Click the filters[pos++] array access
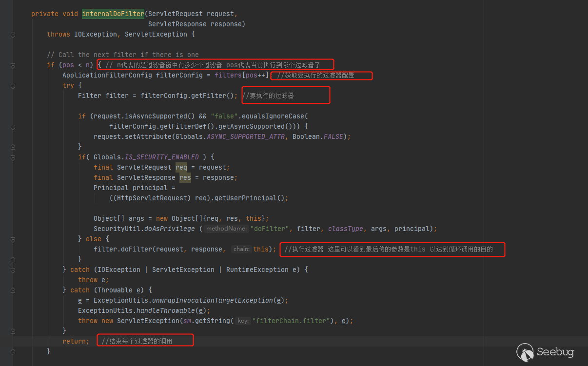 coord(242,75)
